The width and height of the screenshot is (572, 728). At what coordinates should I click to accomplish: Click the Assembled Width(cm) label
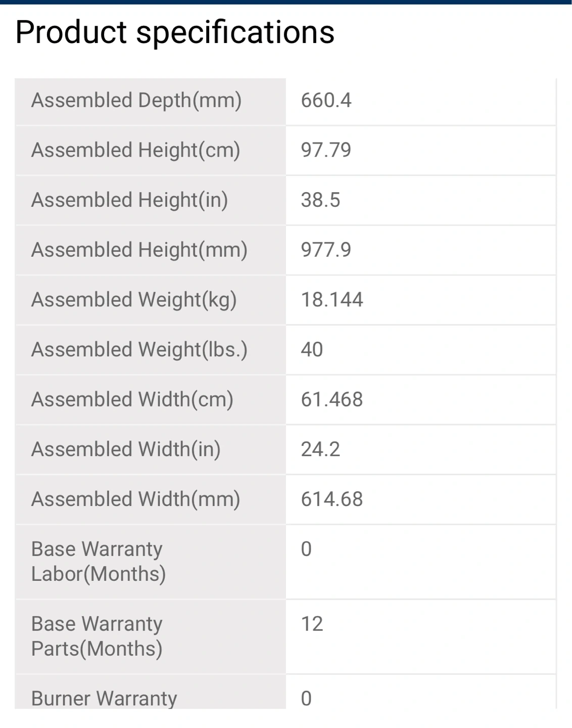point(132,399)
